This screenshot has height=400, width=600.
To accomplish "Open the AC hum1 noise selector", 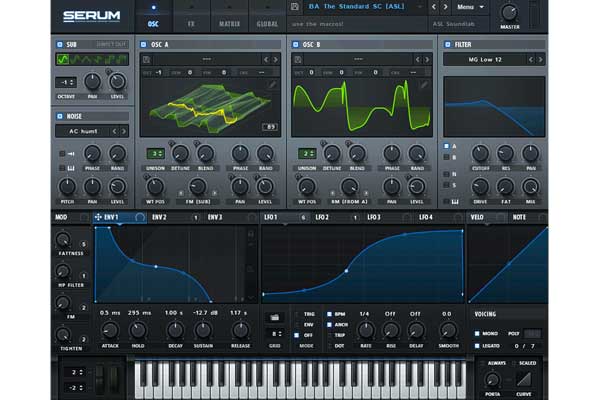I will 83,131.
